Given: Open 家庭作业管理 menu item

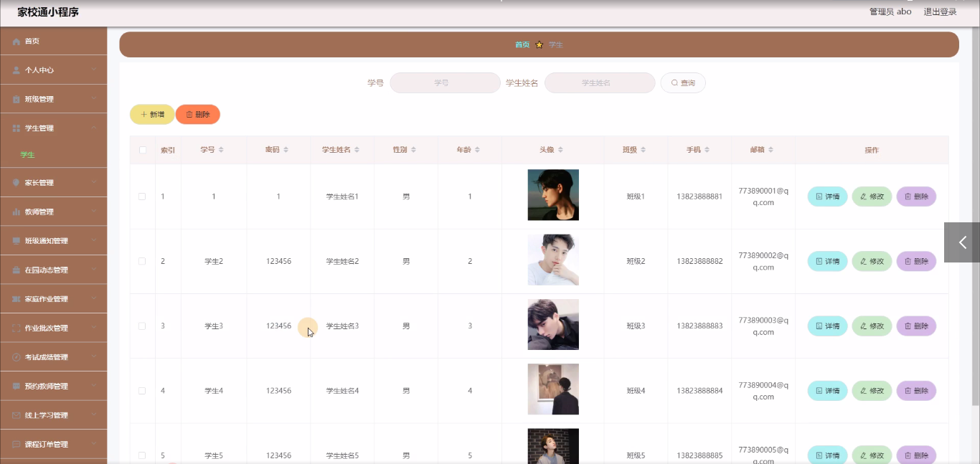Looking at the screenshot, I should [53, 299].
